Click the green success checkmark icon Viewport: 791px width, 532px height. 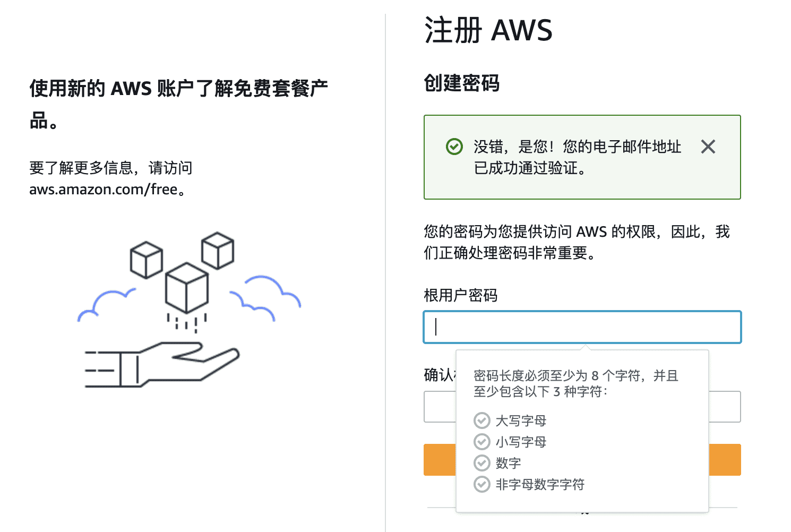454,146
